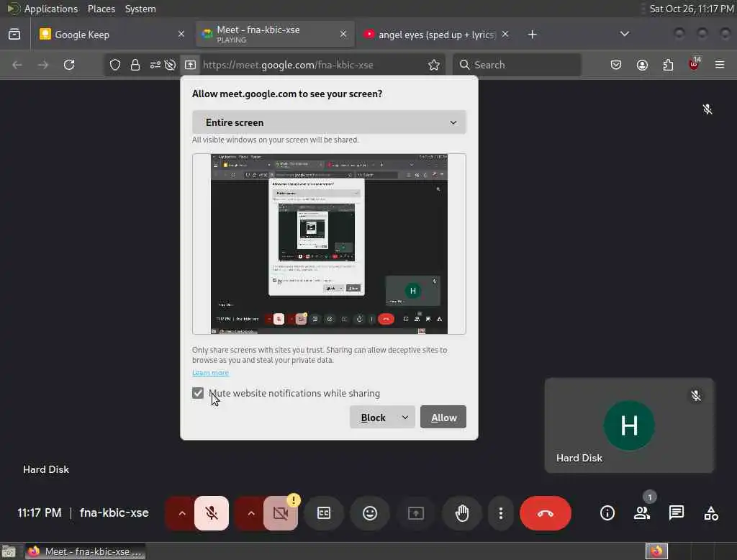
Task: Open Firefox account icon
Action: (642, 65)
